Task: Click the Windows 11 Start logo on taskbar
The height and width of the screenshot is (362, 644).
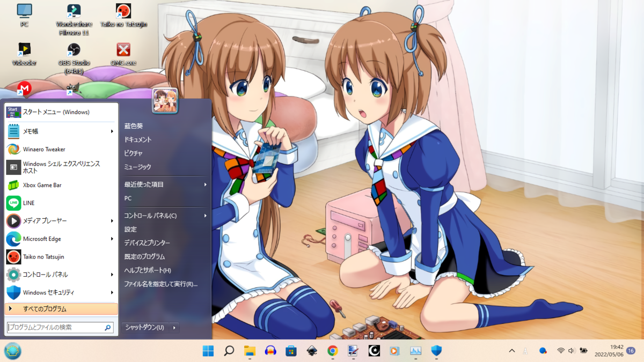Action: [x=208, y=351]
